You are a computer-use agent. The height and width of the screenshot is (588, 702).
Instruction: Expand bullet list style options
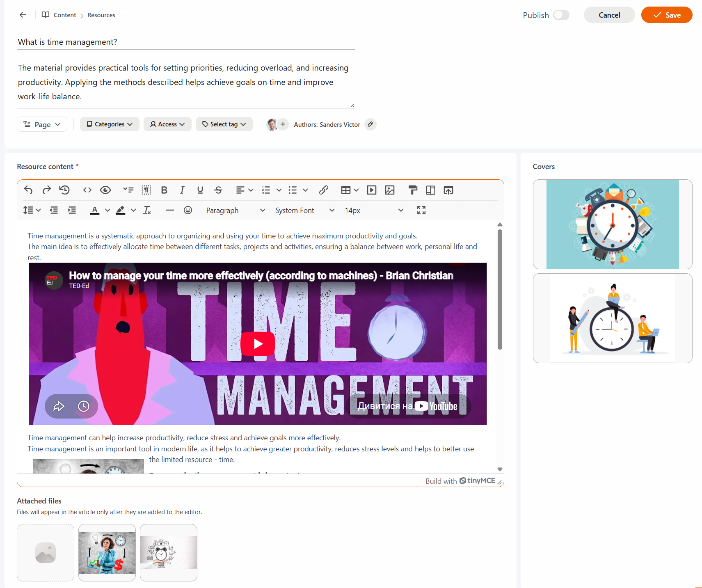[305, 190]
